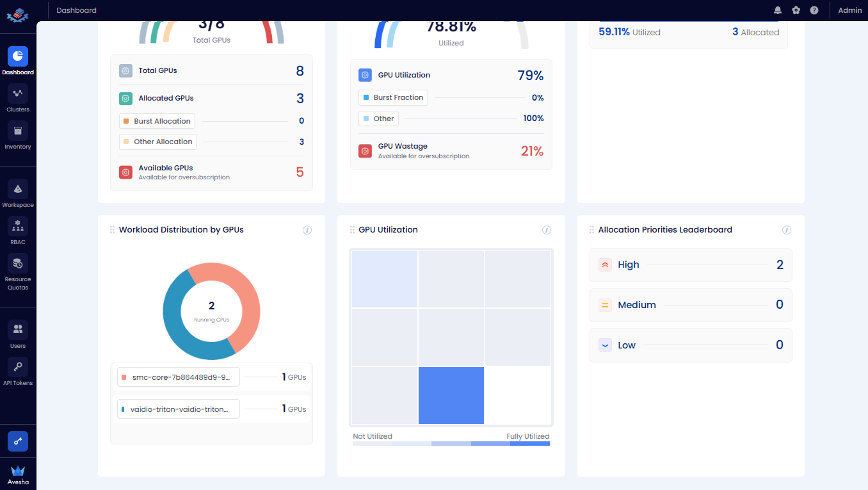Open the Admin user menu

click(849, 10)
